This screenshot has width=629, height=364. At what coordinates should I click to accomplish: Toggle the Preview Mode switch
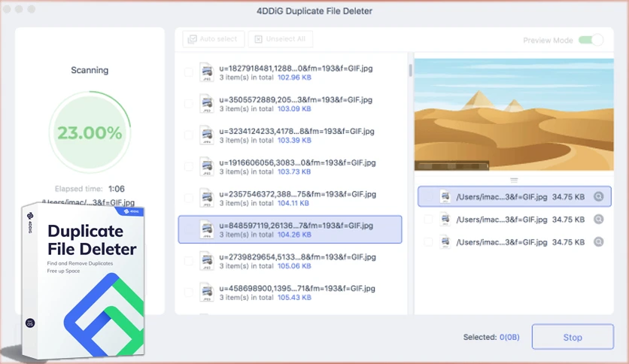click(x=591, y=40)
